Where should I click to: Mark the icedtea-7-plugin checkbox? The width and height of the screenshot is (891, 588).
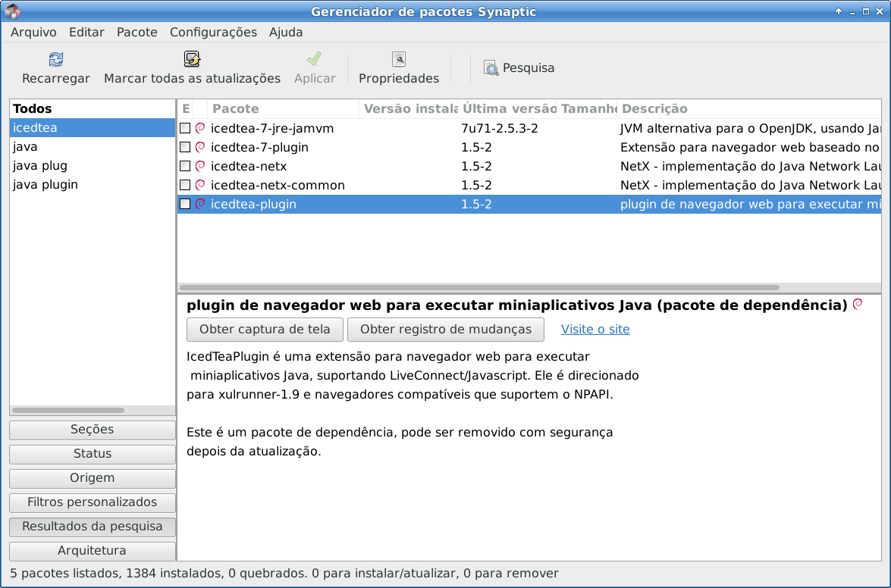click(185, 147)
